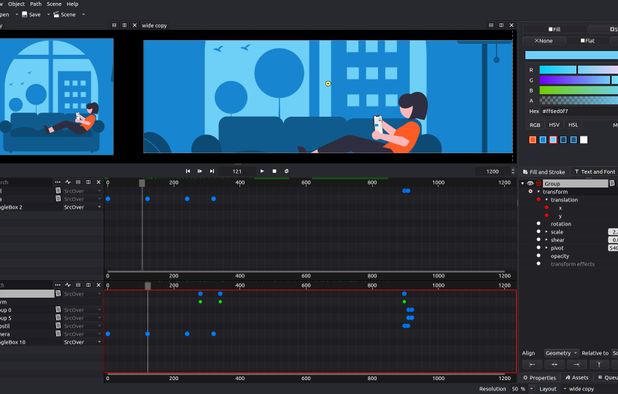This screenshot has height=394, width=618.
Task: Open the Save dropdown arrow
Action: 48,15
